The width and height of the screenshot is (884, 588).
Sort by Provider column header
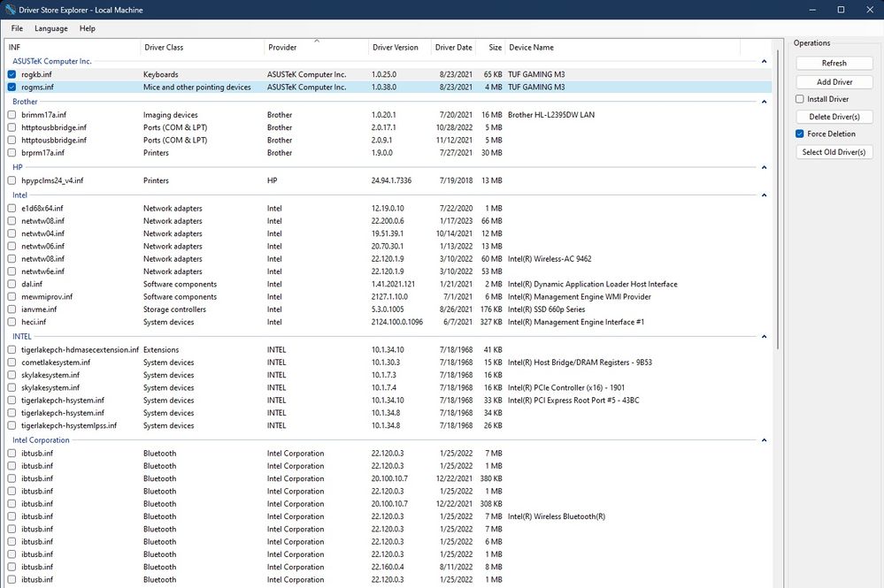(x=316, y=48)
